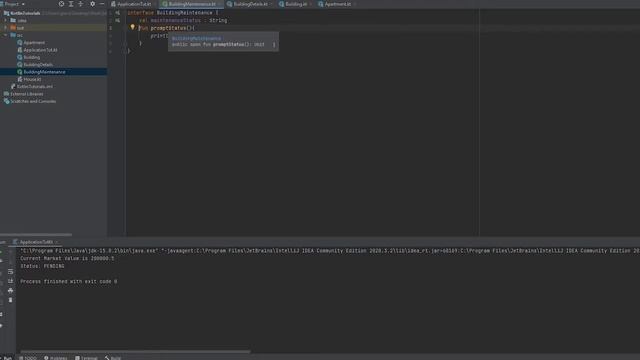This screenshot has height=360, width=640.
Task: Click the Project panel horizontal scrollbar
Action: click(36, 235)
